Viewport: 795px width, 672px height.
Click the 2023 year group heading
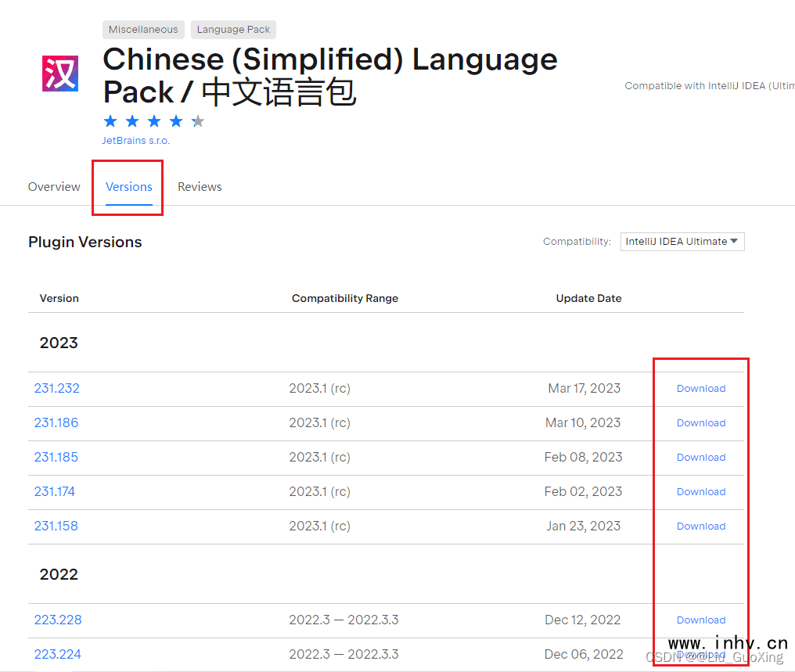pos(59,343)
